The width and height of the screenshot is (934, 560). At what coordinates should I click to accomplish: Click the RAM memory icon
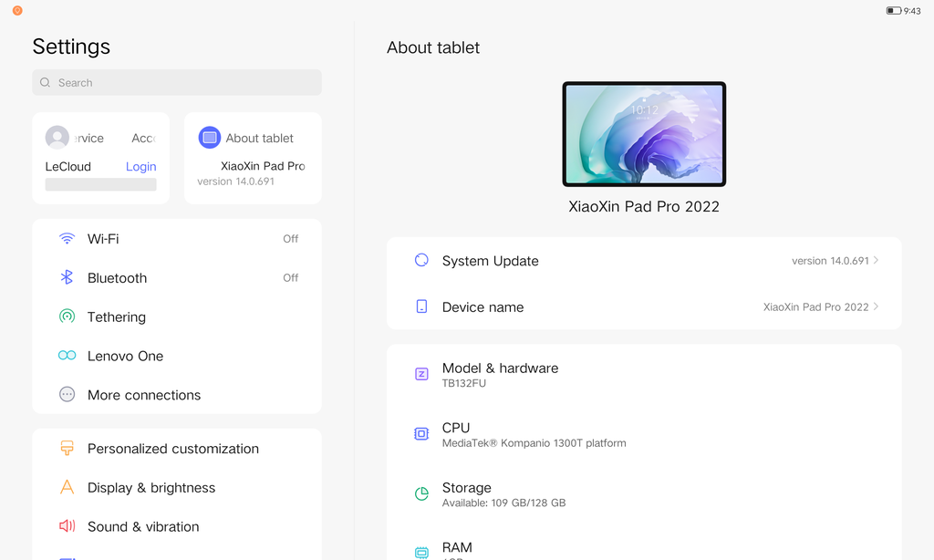click(421, 553)
